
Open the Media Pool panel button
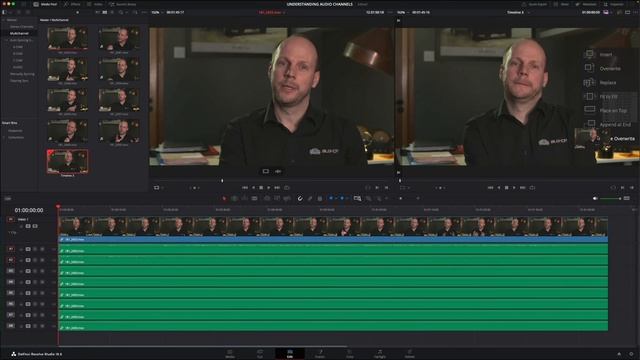[45, 4]
